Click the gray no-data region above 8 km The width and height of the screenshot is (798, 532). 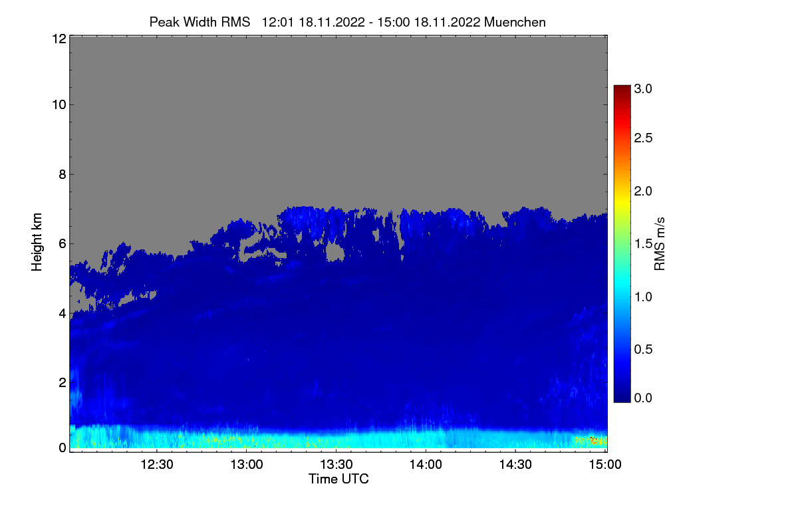point(338,106)
